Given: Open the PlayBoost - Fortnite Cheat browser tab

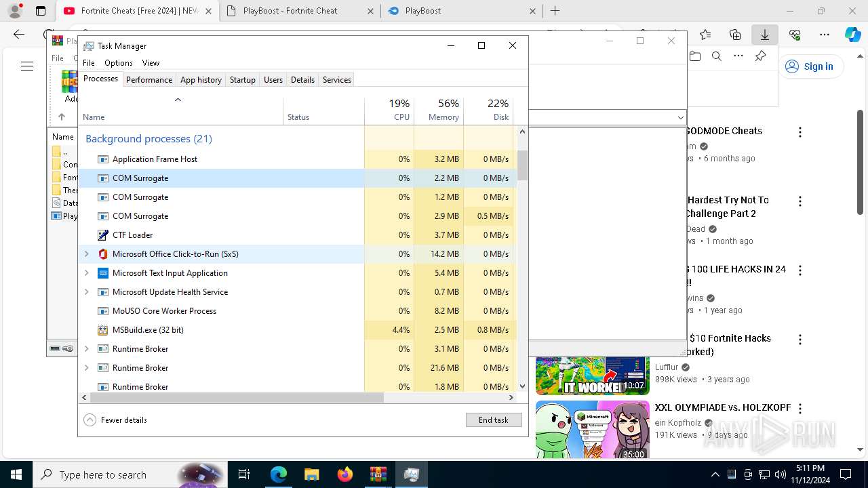Looking at the screenshot, I should tap(300, 11).
